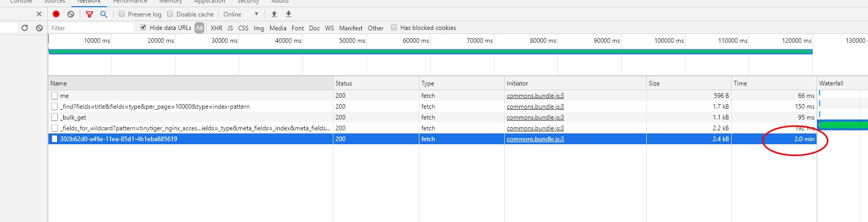Sort by Size column header
868x222 pixels.
tap(689, 83)
